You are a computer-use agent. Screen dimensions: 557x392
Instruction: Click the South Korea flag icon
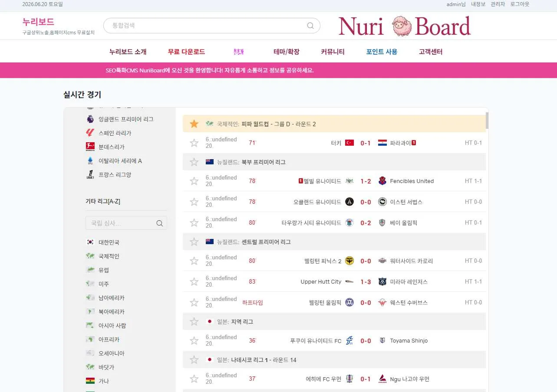[90, 242]
